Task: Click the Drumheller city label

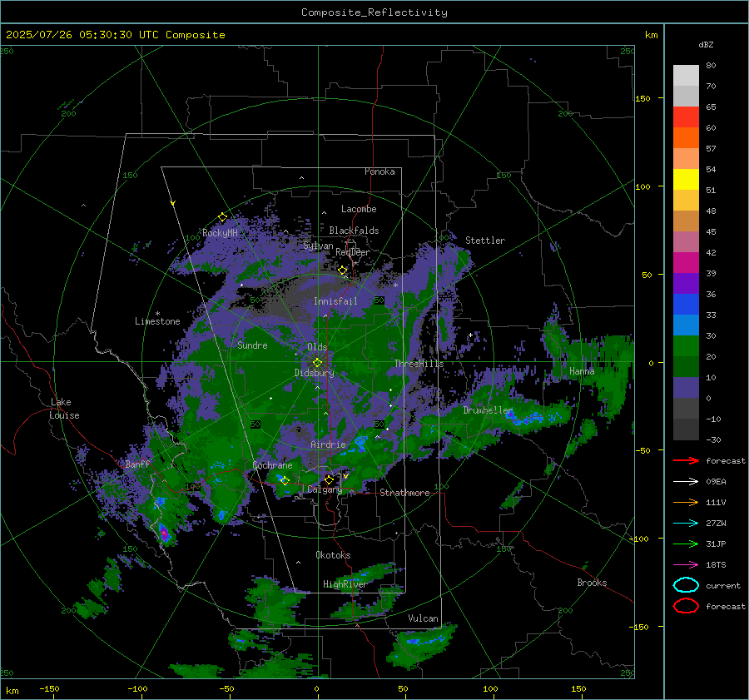Action: [488, 410]
